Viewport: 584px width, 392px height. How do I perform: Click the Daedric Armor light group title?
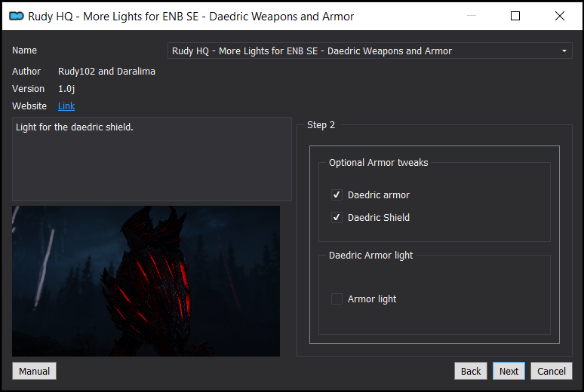(371, 256)
